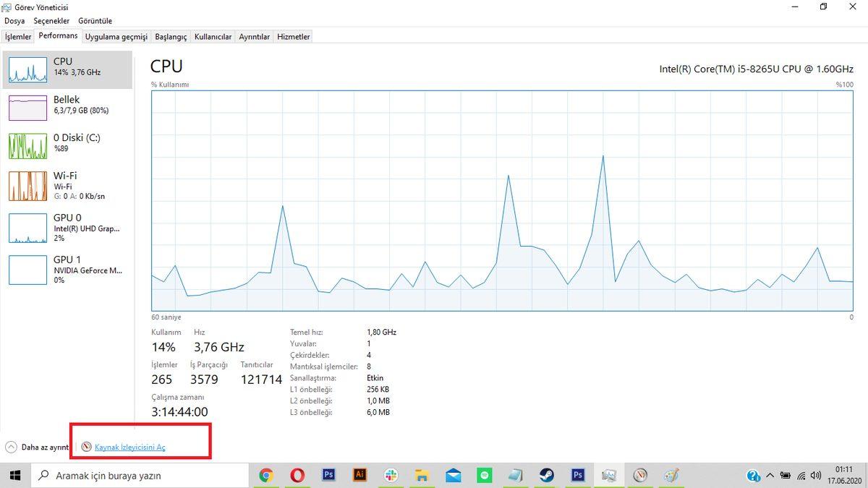This screenshot has height=488, width=868.
Task: Click the Windows search box
Action: point(141,476)
